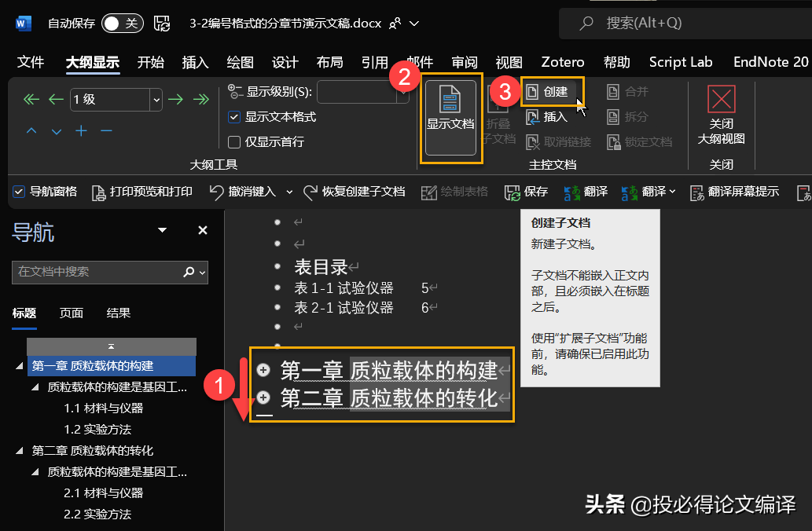Select 2.2 实验方法 in navigation pane
Viewport: 812px width, 531px height.
(97, 515)
